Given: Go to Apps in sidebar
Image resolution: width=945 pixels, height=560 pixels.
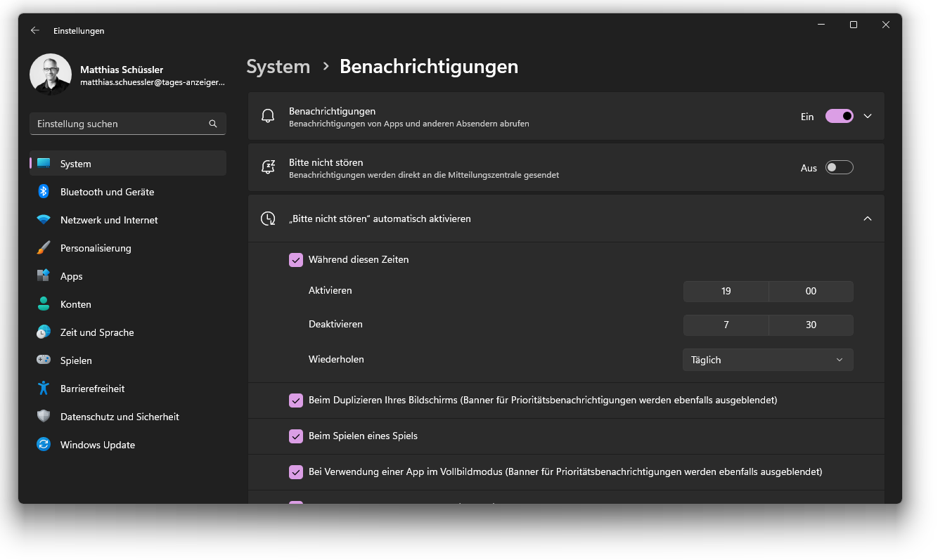Looking at the screenshot, I should click(x=72, y=276).
